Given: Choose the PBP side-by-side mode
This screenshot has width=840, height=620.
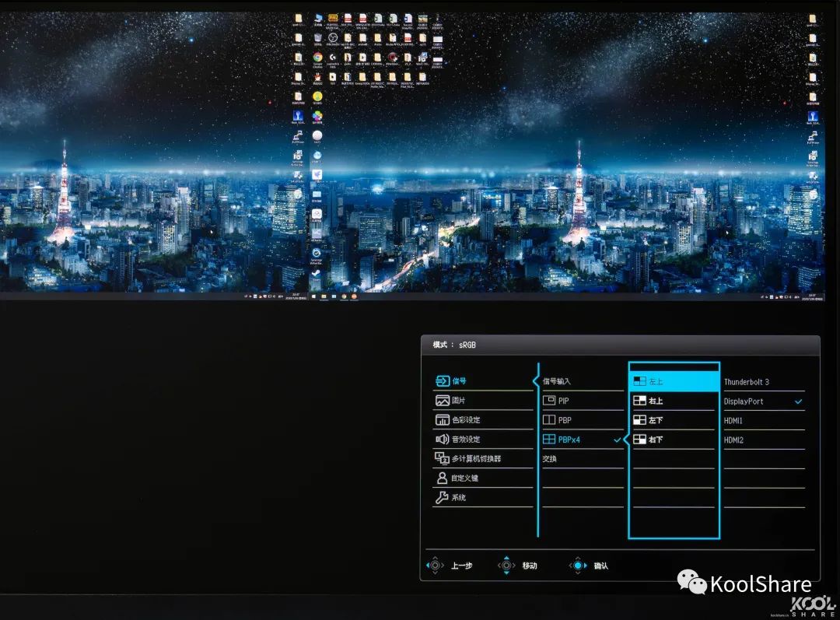Looking at the screenshot, I should [583, 419].
